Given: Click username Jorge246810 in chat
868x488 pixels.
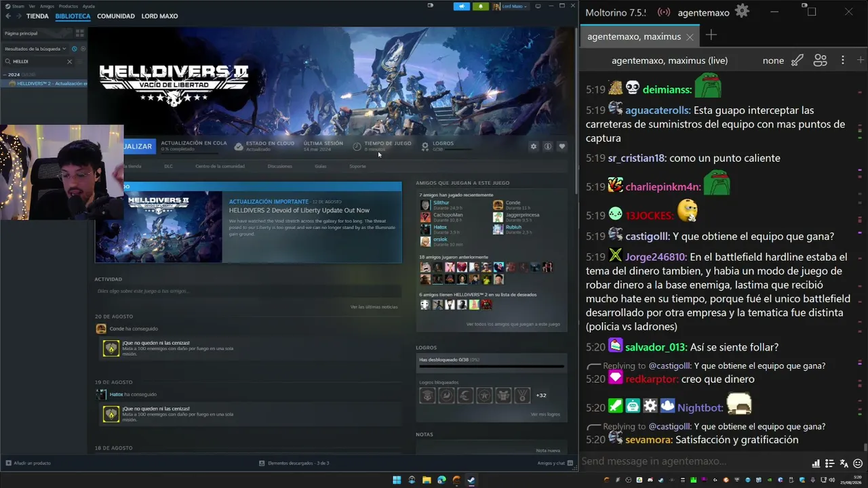Looking at the screenshot, I should pos(656,257).
